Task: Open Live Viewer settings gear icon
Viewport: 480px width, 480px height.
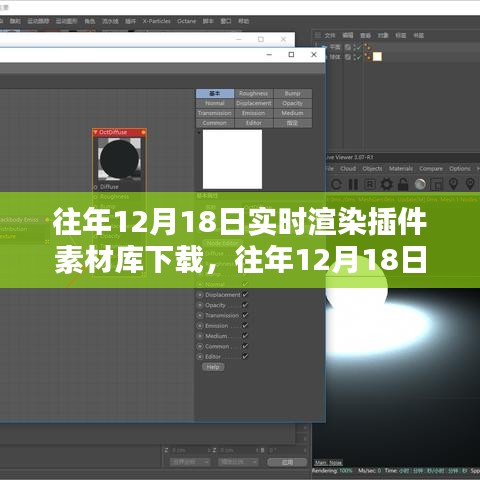Action: tap(386, 184)
